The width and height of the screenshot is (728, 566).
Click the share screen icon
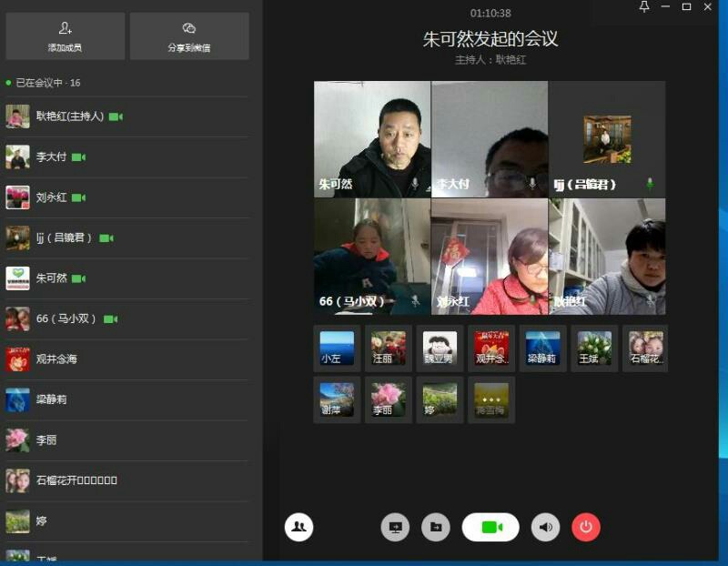[395, 527]
